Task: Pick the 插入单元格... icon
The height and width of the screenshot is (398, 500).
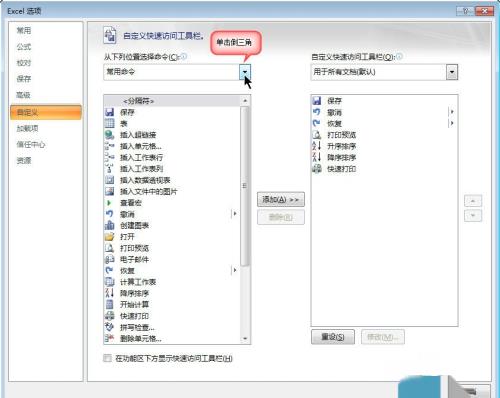Action: 109,146
